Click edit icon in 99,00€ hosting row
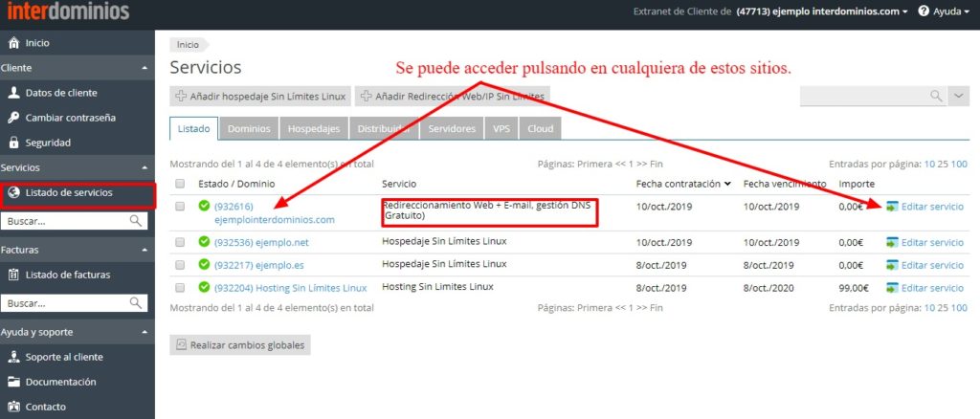 pos(892,288)
